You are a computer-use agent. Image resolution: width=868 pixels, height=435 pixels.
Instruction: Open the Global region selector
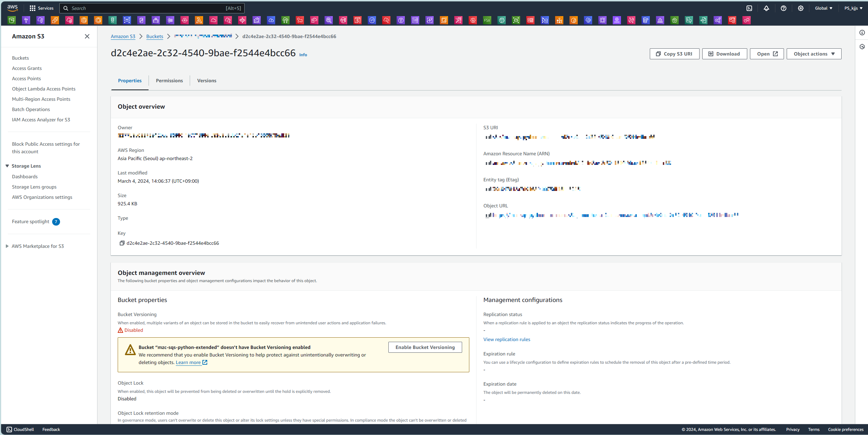click(x=823, y=8)
